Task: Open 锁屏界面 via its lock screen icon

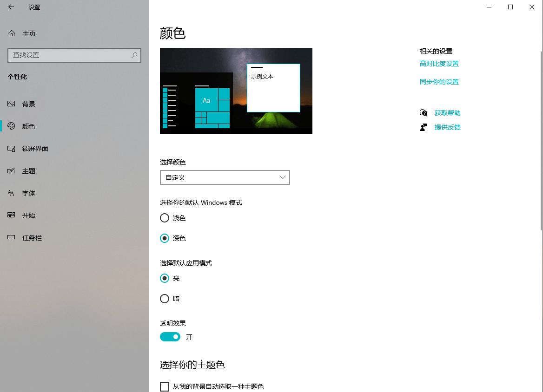Action: click(x=11, y=148)
